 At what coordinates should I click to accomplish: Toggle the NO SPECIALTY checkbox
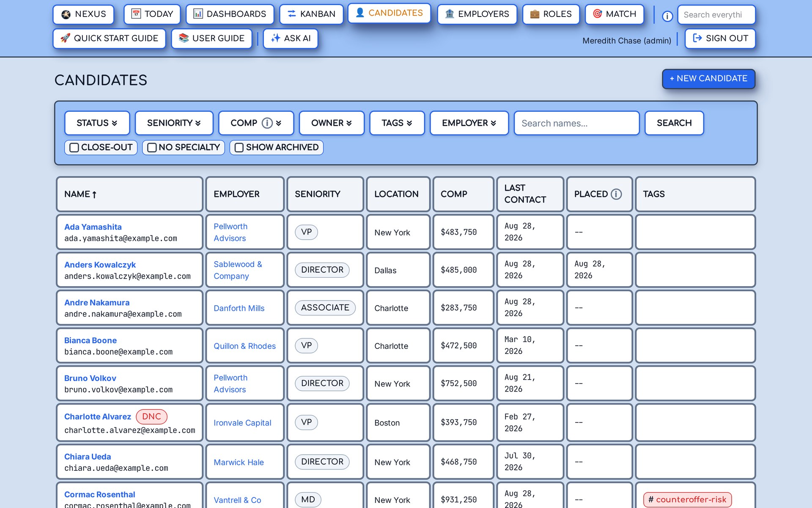(x=152, y=147)
